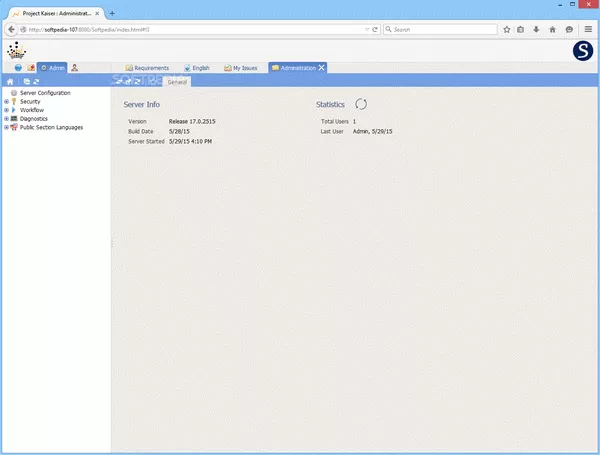Click the round S avatar icon
The height and width of the screenshot is (455, 600).
[x=583, y=51]
